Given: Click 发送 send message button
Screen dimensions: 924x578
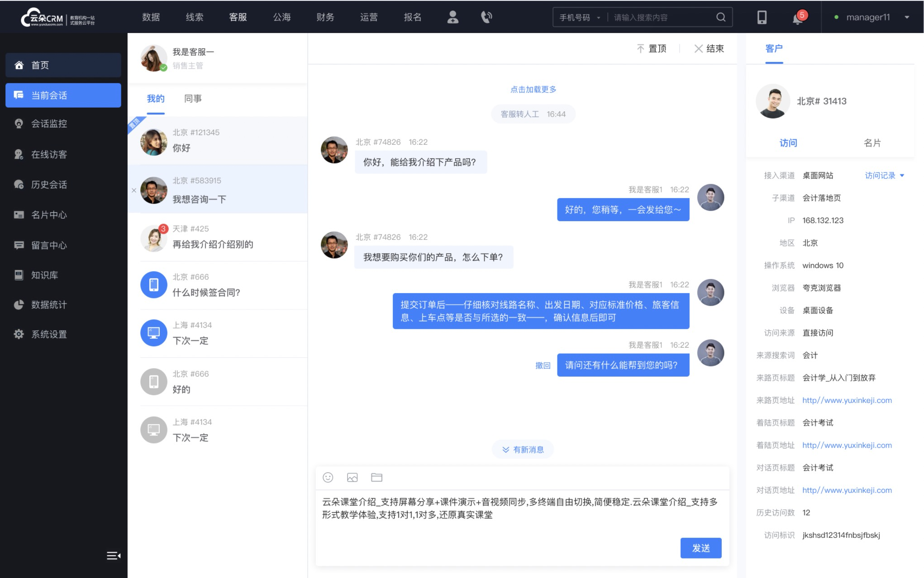Looking at the screenshot, I should point(701,547).
